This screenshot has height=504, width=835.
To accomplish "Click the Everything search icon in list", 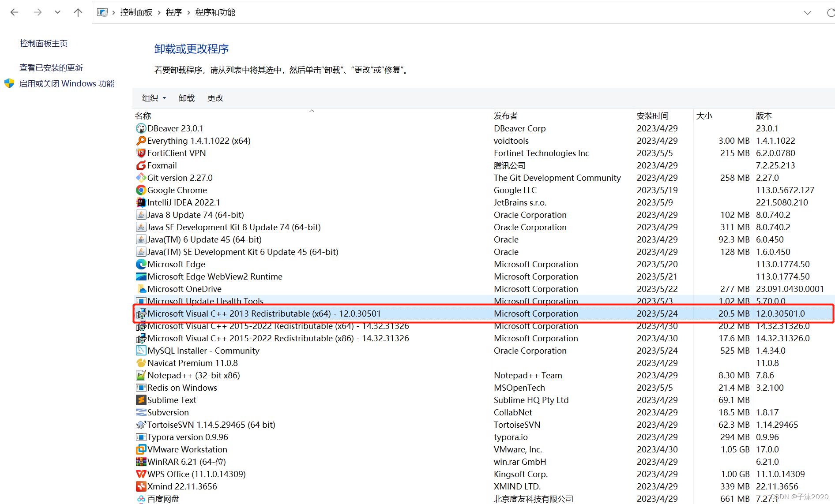I will tap(141, 141).
